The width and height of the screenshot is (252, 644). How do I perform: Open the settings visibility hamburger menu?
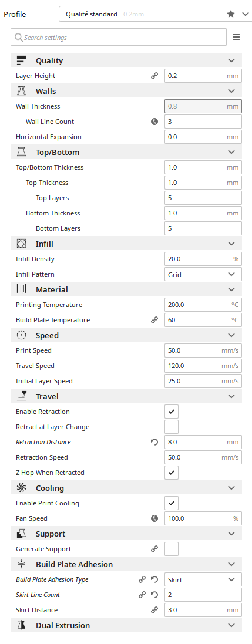[236, 38]
